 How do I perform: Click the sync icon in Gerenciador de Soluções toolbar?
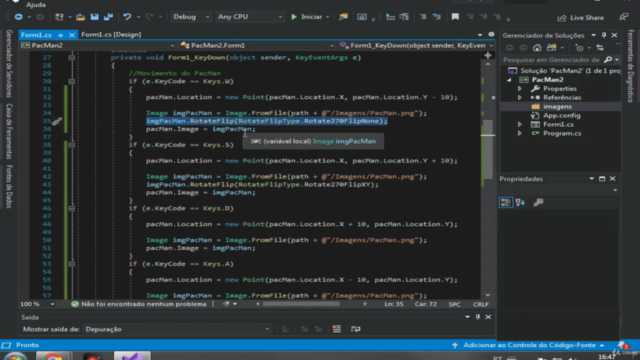(x=600, y=48)
